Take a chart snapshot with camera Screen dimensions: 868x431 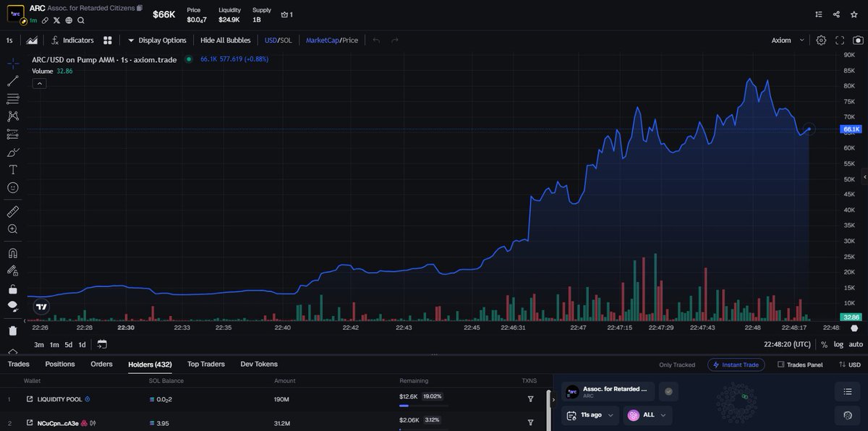857,40
